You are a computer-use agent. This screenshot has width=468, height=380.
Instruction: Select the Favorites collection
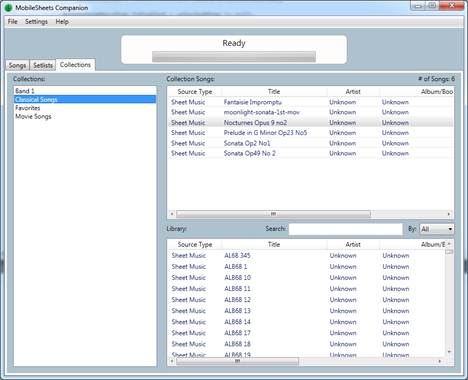click(x=85, y=108)
